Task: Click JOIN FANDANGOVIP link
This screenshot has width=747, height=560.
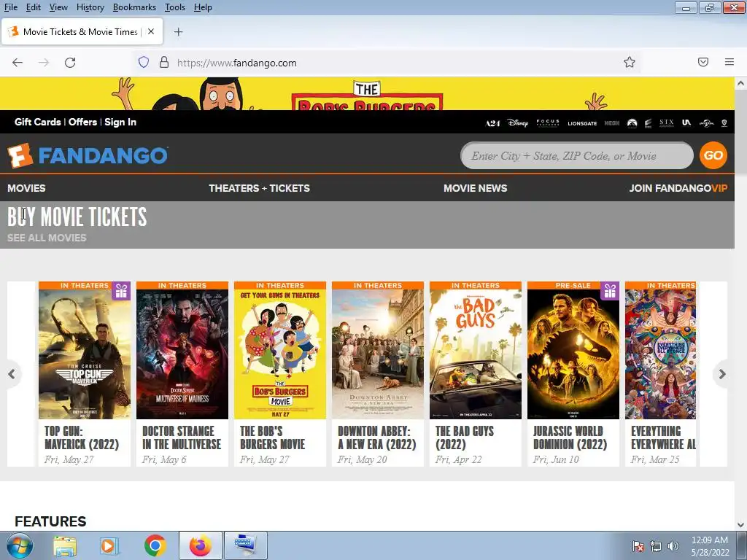Action: [x=678, y=188]
